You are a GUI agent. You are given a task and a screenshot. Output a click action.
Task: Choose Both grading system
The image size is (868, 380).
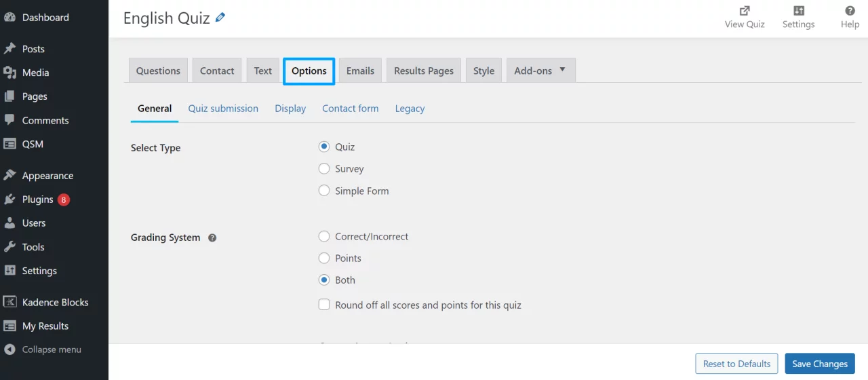(324, 280)
